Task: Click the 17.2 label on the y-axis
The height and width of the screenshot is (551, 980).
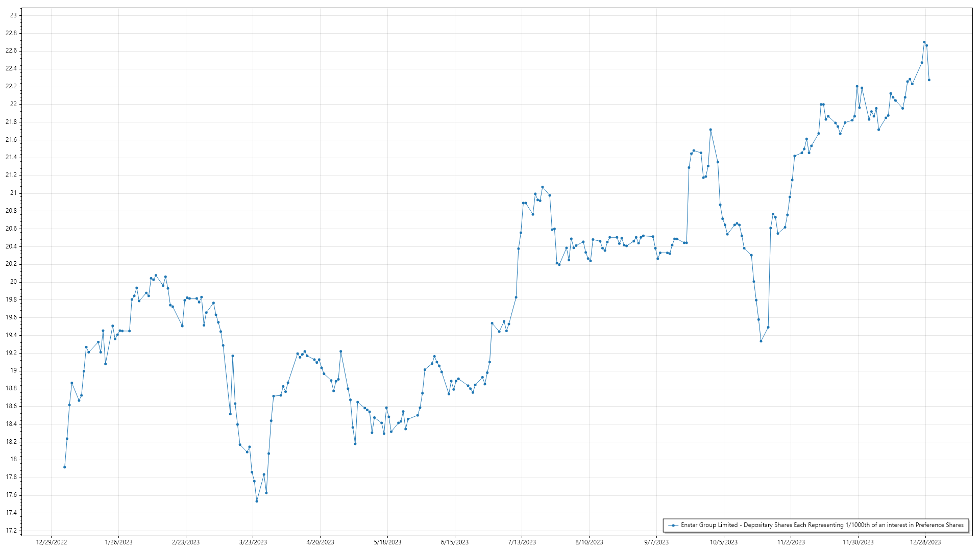Action: pos(11,531)
